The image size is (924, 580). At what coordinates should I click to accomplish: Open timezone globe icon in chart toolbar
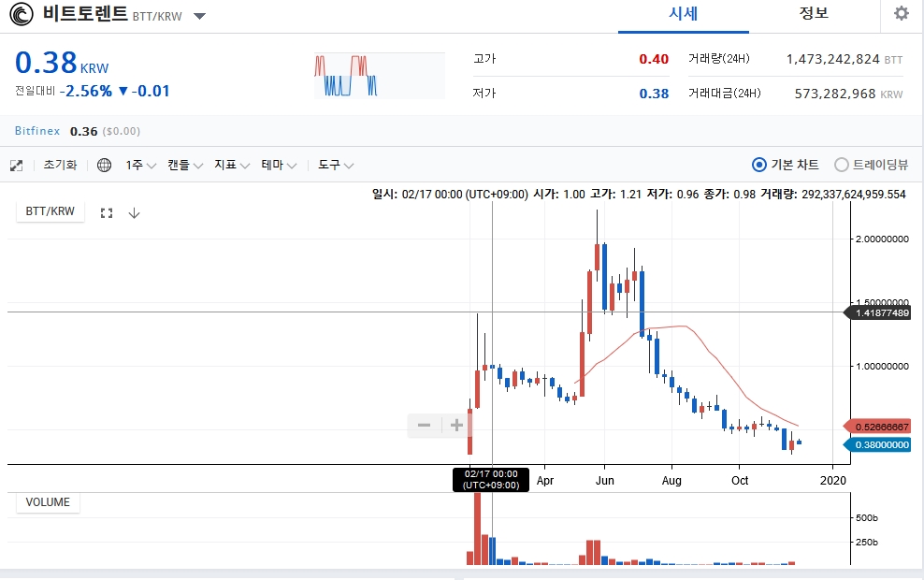(x=105, y=165)
